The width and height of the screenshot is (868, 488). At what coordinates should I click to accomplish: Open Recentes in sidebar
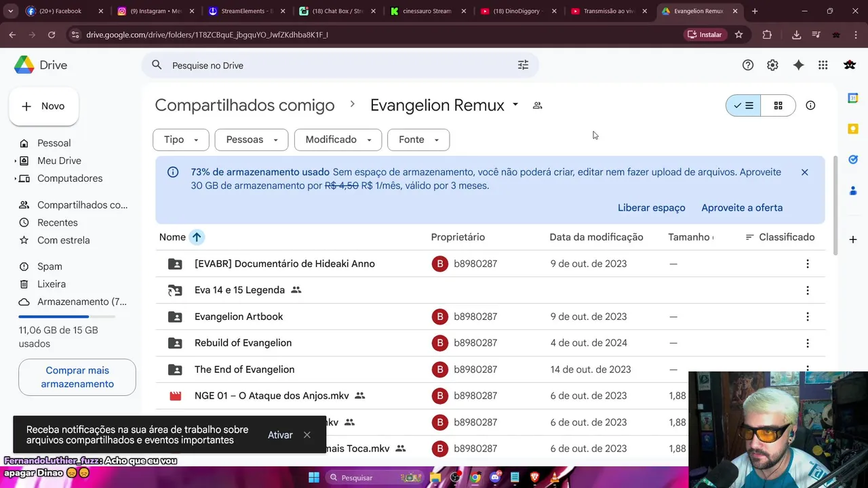click(58, 223)
